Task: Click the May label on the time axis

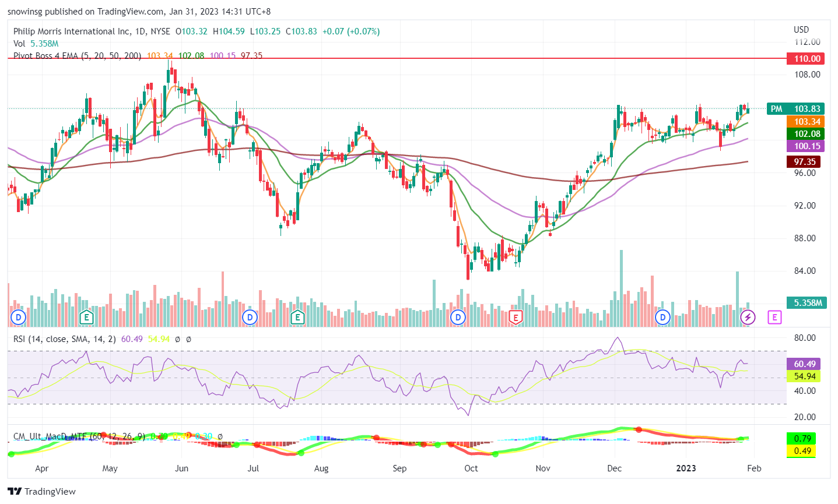Action: [110, 468]
